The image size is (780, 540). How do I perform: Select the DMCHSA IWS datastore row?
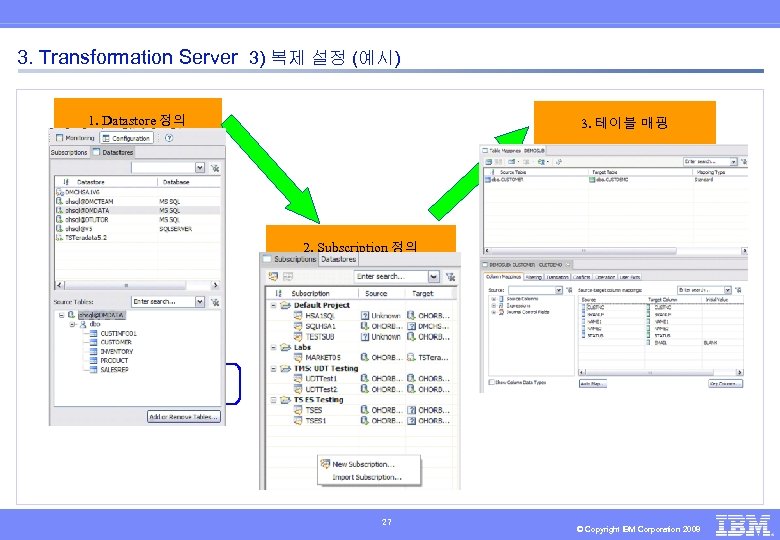(137, 192)
